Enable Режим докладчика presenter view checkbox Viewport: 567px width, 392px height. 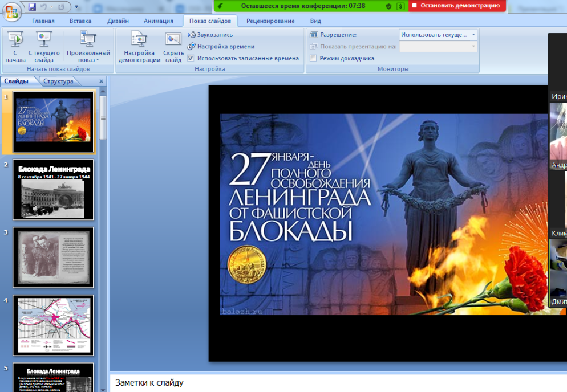pyautogui.click(x=313, y=58)
